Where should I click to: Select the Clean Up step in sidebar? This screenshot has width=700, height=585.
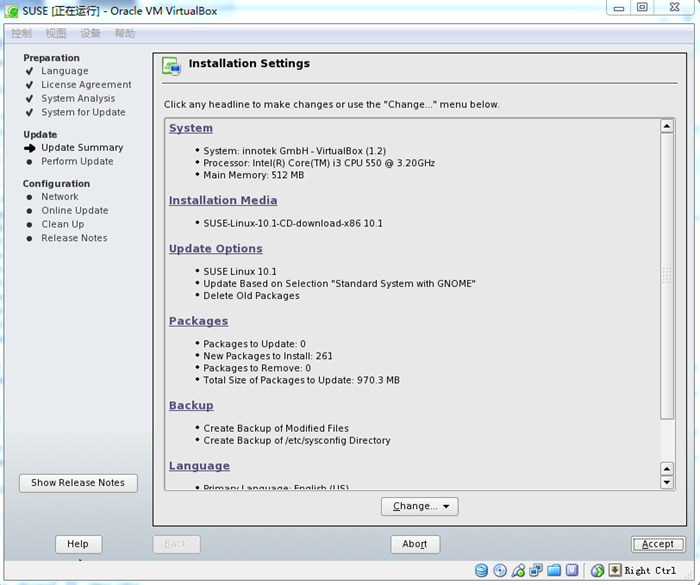tap(62, 225)
